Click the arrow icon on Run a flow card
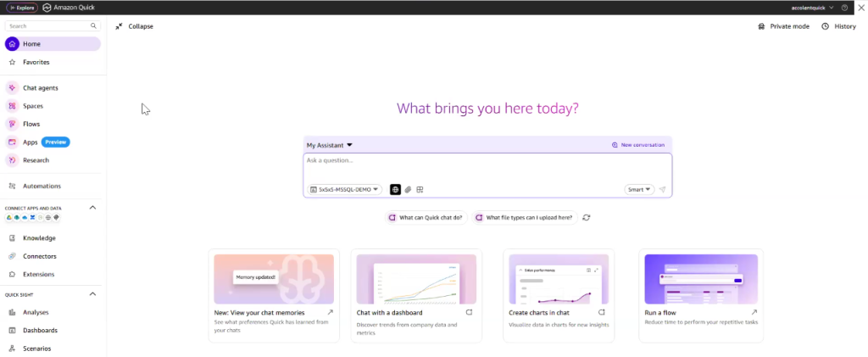 [754, 312]
